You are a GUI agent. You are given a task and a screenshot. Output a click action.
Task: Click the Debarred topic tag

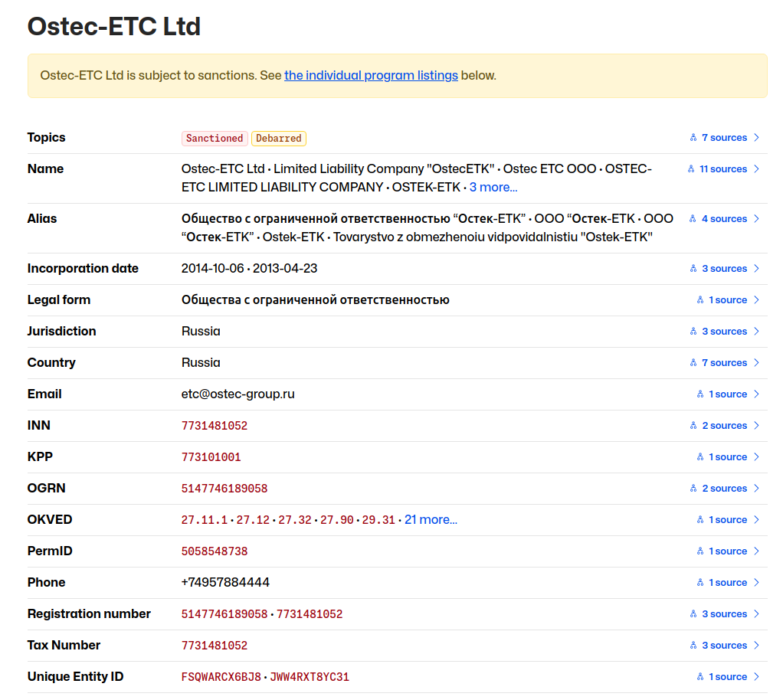click(x=279, y=139)
